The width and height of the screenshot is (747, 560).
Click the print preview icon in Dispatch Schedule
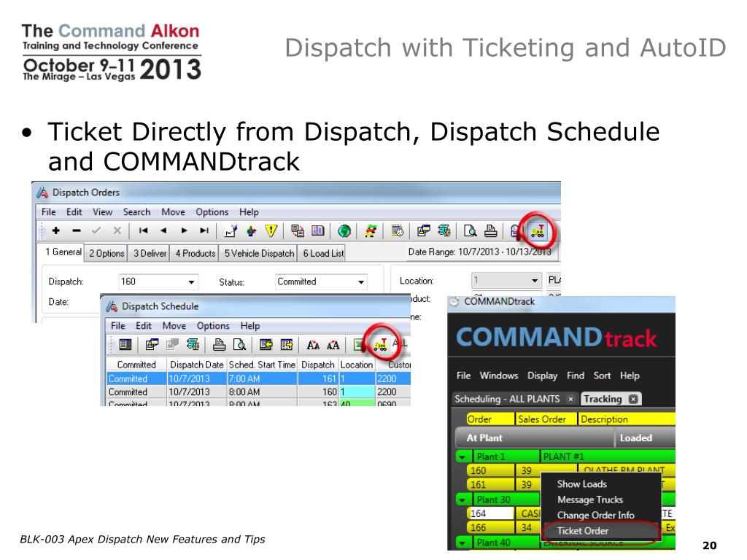[x=239, y=345]
